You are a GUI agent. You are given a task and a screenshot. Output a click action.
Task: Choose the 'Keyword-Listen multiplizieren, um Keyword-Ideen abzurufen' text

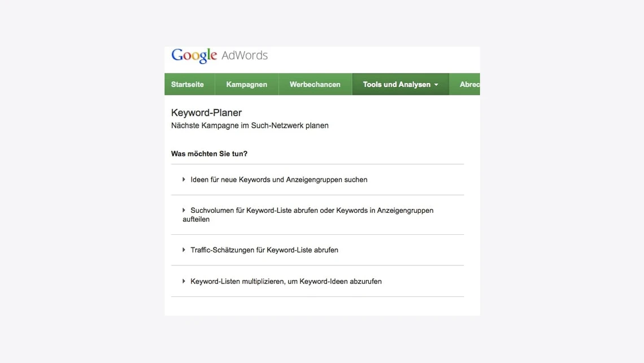click(x=286, y=281)
